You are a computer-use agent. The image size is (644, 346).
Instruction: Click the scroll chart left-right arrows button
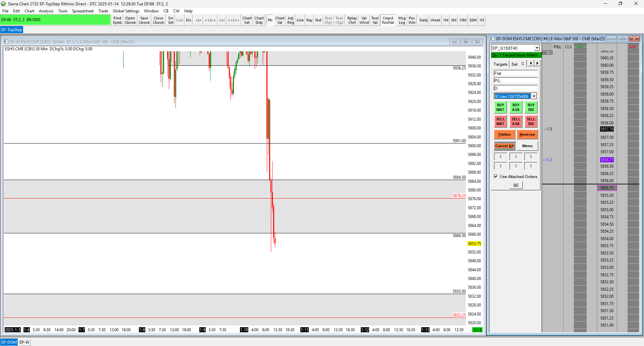pos(198,20)
